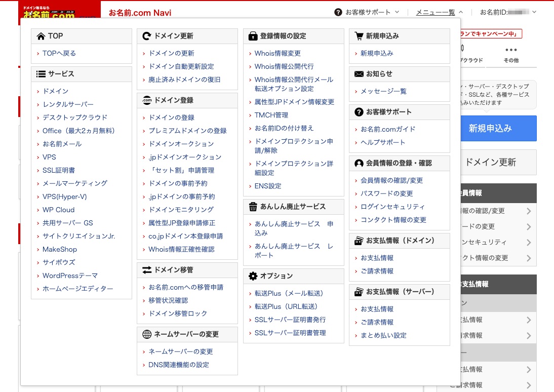554x392 pixels.
Task: Open ドメイン移管ロック link
Action: (x=178, y=313)
